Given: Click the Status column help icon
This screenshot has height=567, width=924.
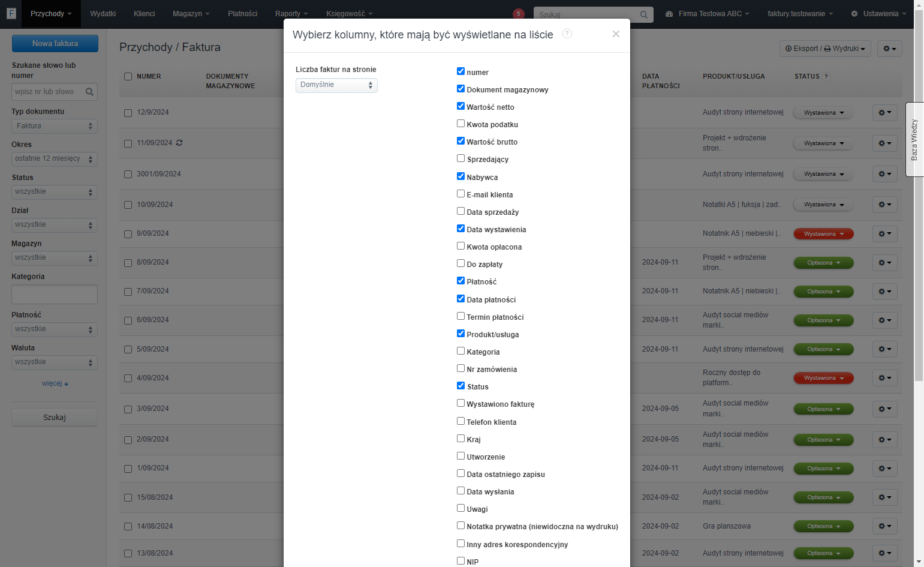Looking at the screenshot, I should click(x=826, y=76).
